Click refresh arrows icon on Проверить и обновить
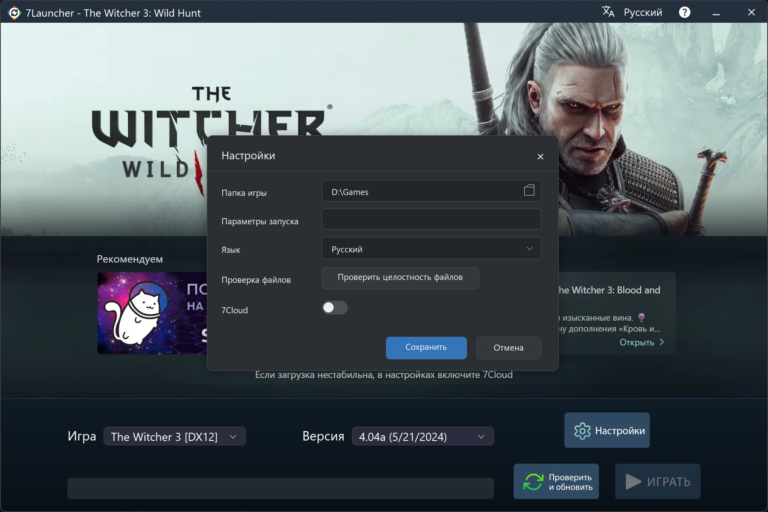The height and width of the screenshot is (512, 768). pos(533,482)
